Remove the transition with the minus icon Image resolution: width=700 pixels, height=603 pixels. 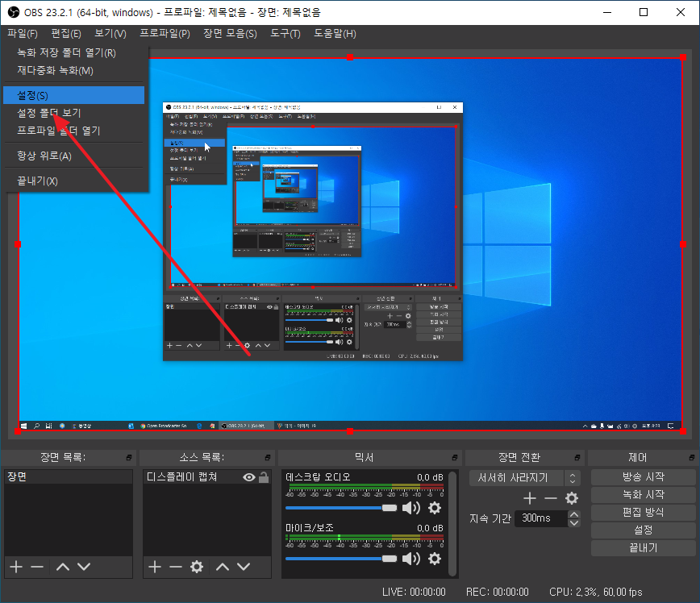pyautogui.click(x=551, y=498)
